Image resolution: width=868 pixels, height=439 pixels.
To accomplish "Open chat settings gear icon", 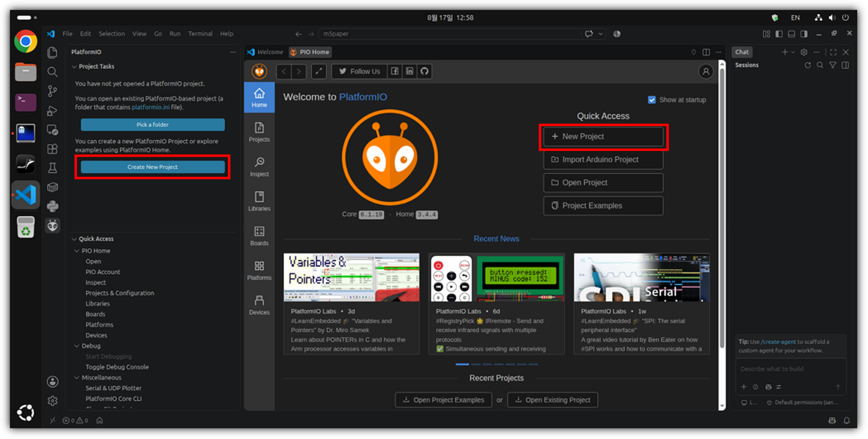I will (x=804, y=52).
